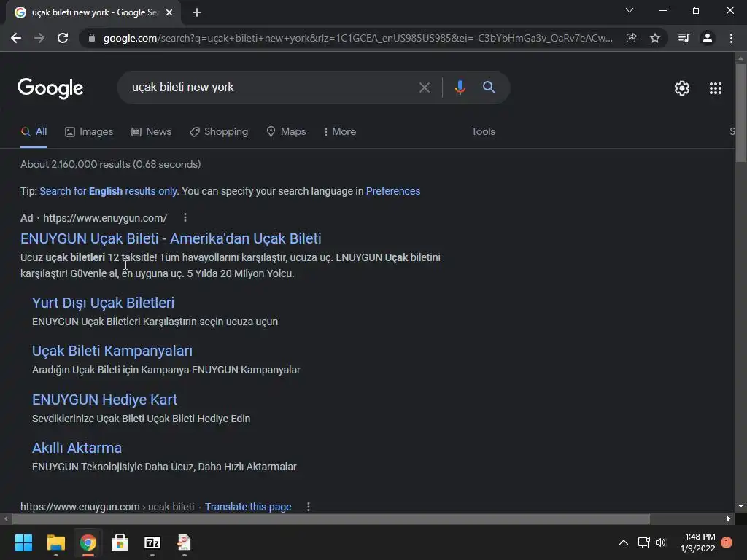The width and height of the screenshot is (747, 560).
Task: Submit search with magnifier icon
Action: 489,87
